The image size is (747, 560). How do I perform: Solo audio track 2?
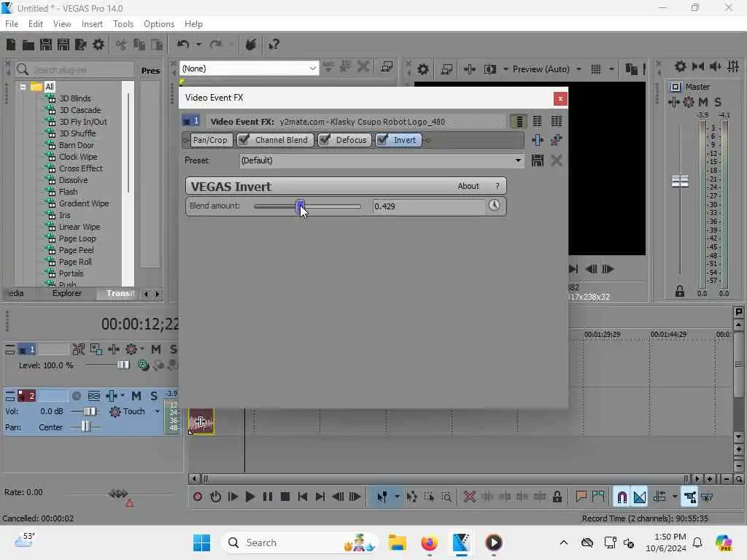tap(154, 396)
